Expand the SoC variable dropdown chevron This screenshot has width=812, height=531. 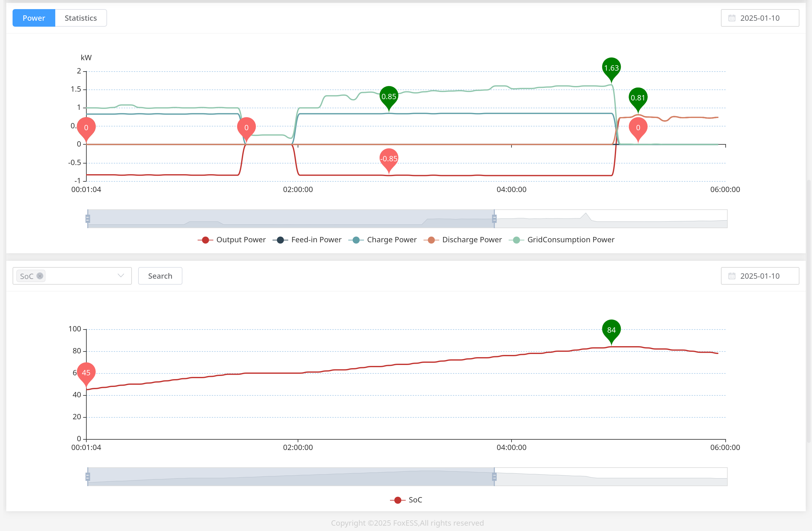(x=121, y=276)
